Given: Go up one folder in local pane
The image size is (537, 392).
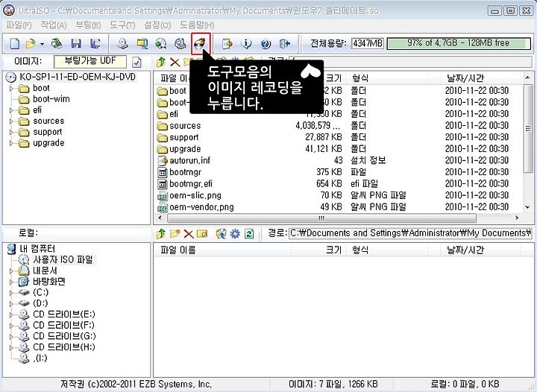Looking at the screenshot, I should pos(161,233).
